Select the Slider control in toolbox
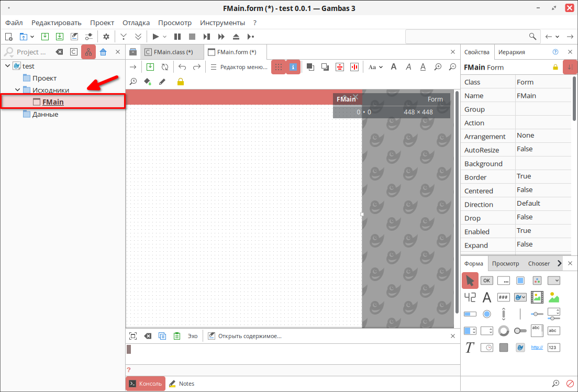Image resolution: width=578 pixels, height=392 pixels. pos(537,314)
